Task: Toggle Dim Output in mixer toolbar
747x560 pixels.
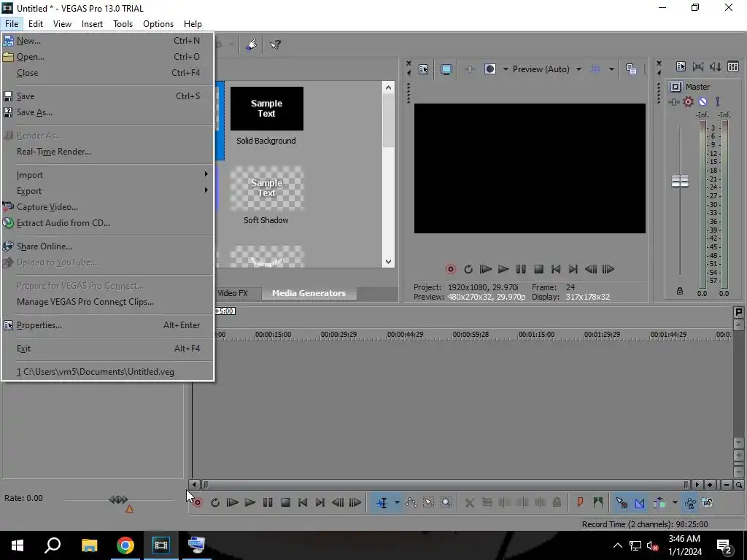Action: (x=715, y=66)
